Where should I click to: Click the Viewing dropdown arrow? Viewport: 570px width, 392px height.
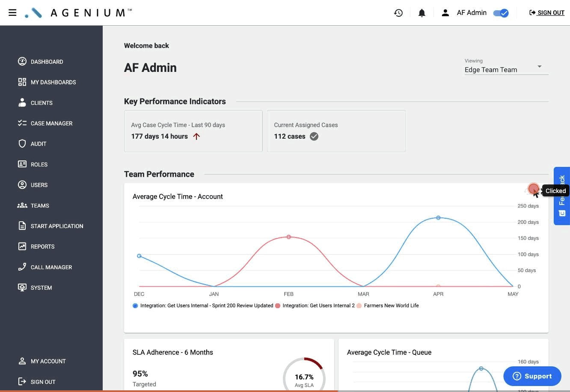pos(540,67)
